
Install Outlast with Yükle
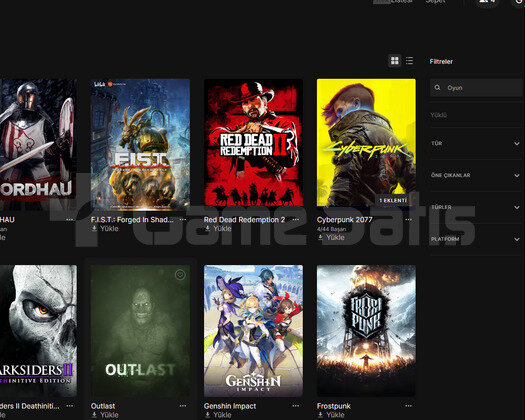pos(105,415)
